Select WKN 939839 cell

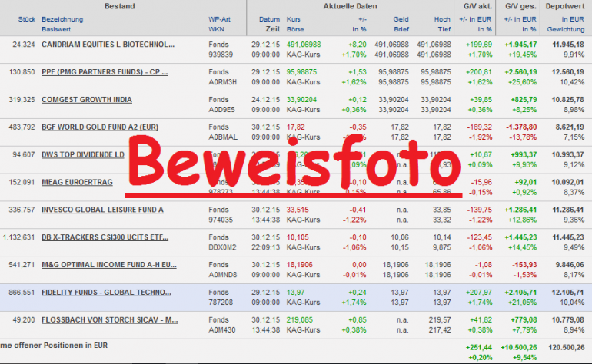221,55
